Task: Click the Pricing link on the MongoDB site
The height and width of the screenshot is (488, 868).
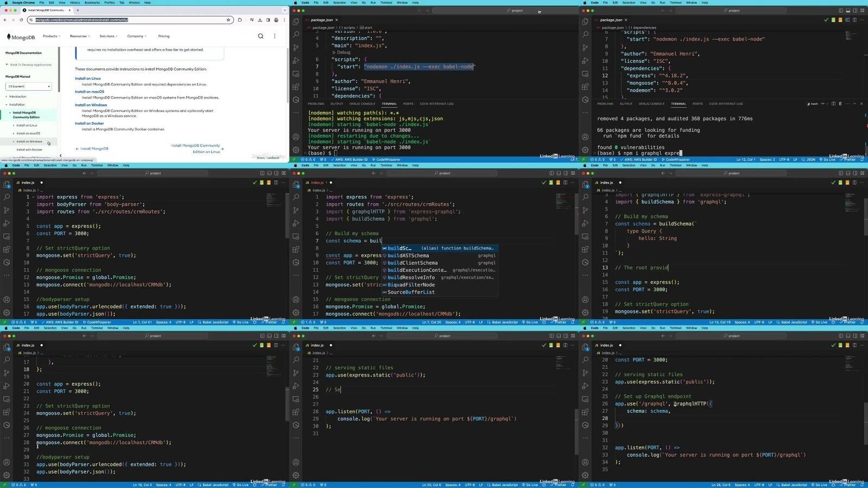Action: [164, 36]
